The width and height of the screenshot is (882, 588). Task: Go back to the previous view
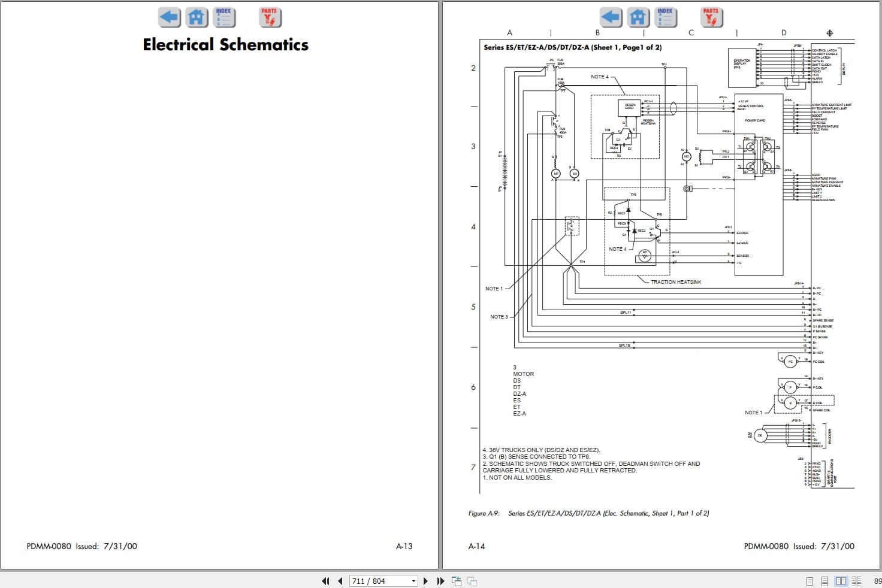point(457,581)
